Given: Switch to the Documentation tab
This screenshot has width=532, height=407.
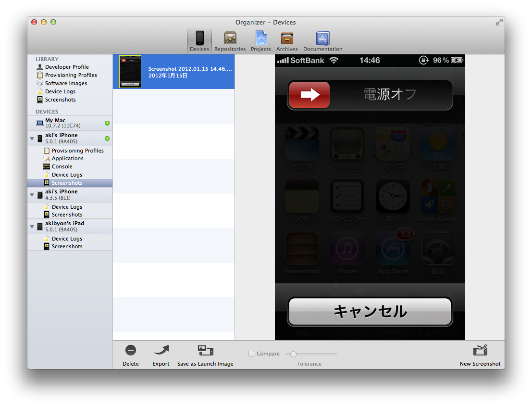Looking at the screenshot, I should point(322,41).
